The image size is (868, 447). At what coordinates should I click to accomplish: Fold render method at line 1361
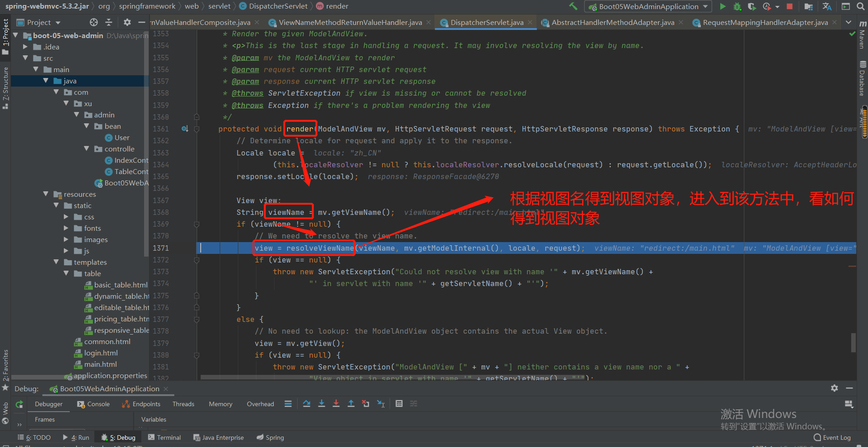[x=197, y=129]
